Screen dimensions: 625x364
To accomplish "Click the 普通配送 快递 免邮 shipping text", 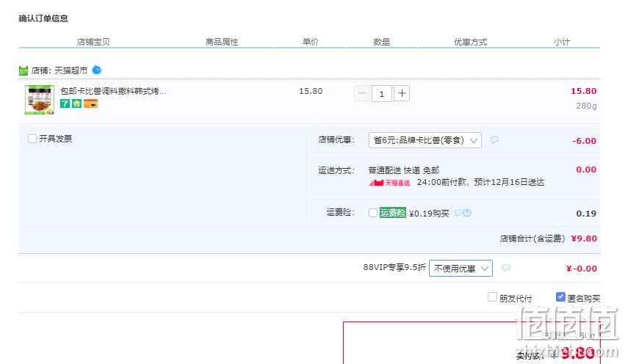I will pyautogui.click(x=404, y=170).
